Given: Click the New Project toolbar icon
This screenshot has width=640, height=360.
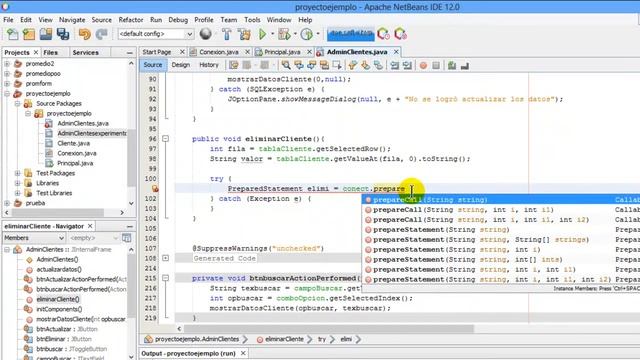Looking at the screenshot, I should tap(29, 34).
